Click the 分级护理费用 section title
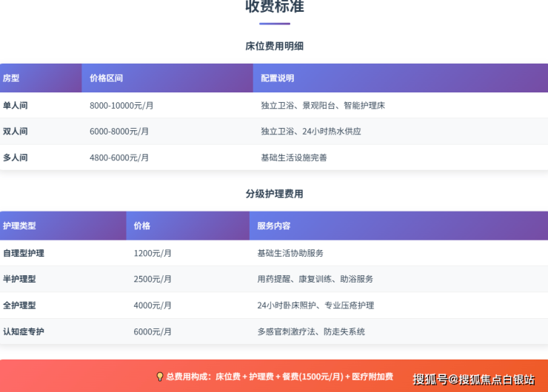This screenshot has width=548, height=392. pyautogui.click(x=274, y=194)
